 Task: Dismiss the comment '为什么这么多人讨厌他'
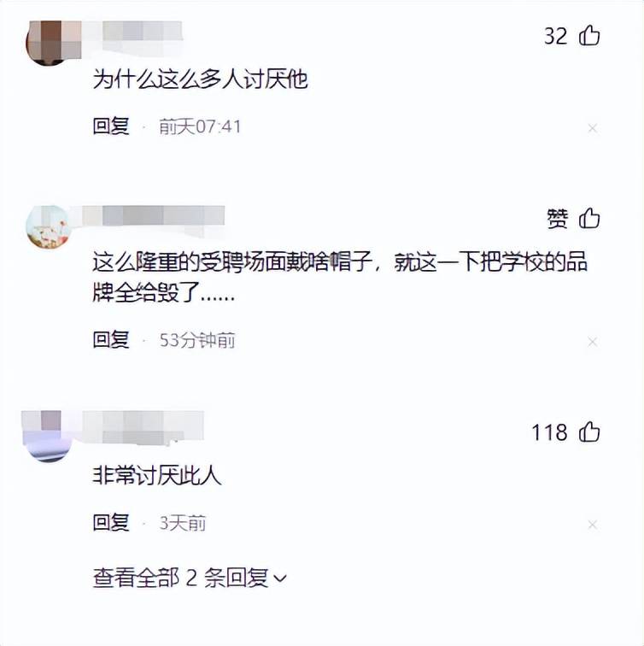point(593,128)
